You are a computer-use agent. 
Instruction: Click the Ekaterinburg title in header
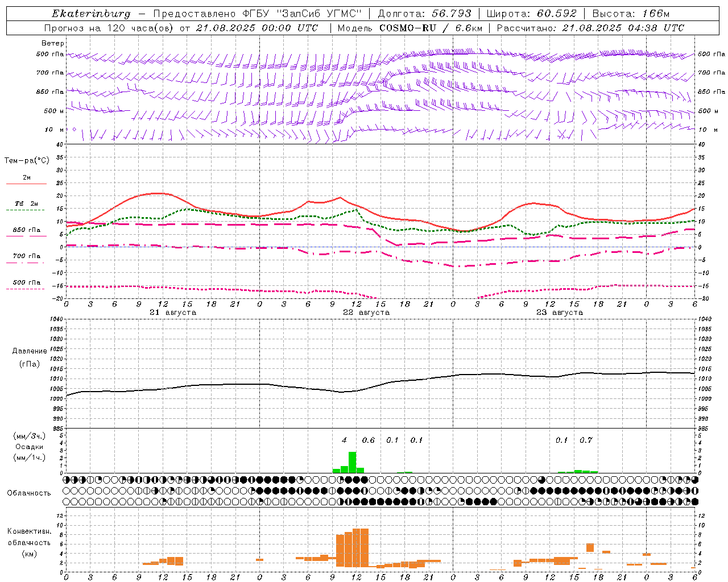pos(91,14)
